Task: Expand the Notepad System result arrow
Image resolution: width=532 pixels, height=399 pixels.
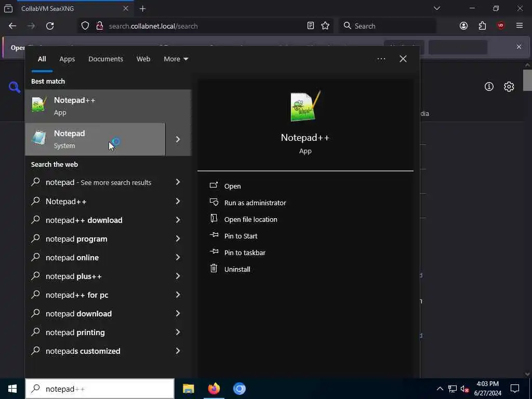Action: click(x=178, y=139)
